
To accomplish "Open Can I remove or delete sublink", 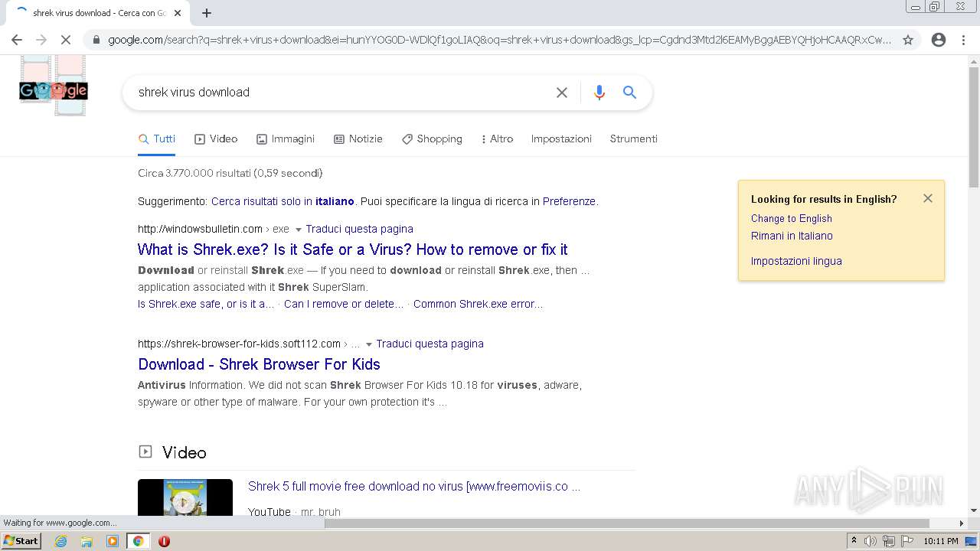I will point(344,304).
